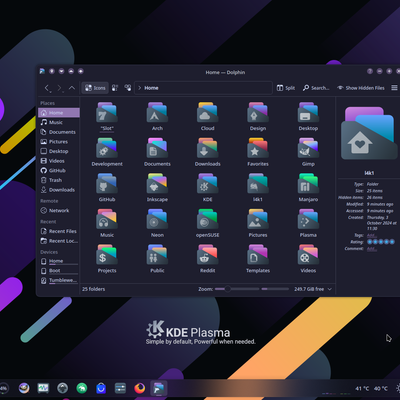Image resolution: width=400 pixels, height=400 pixels.
Task: Select the Videos folder icon in file view
Action: 308,255
